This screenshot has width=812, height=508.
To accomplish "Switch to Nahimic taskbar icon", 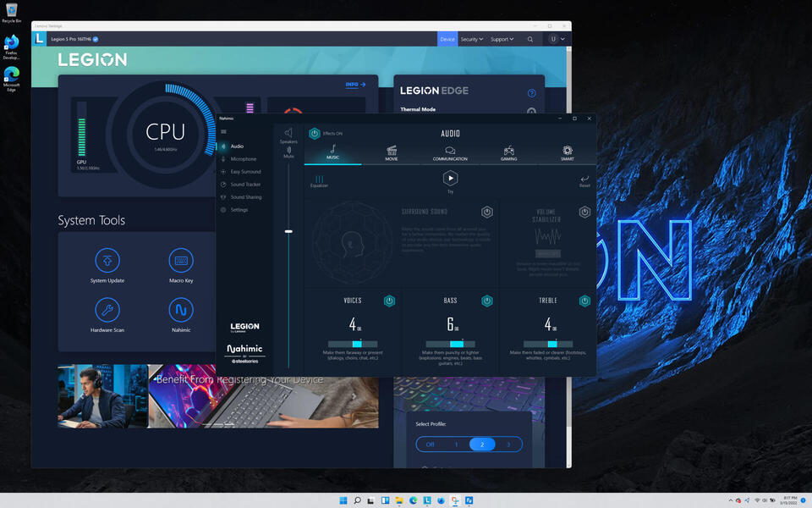I will [469, 500].
